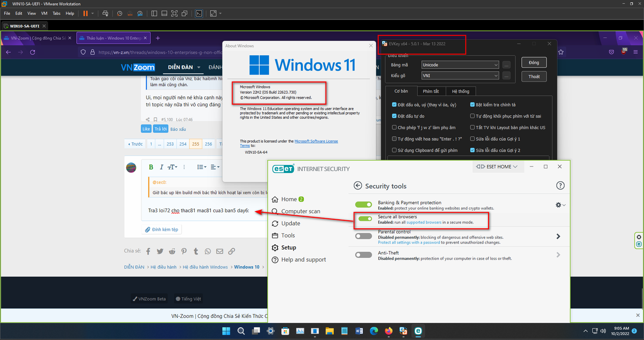Toggle Anti-Theft switch
This screenshot has height=340, width=644.
pyautogui.click(x=363, y=255)
